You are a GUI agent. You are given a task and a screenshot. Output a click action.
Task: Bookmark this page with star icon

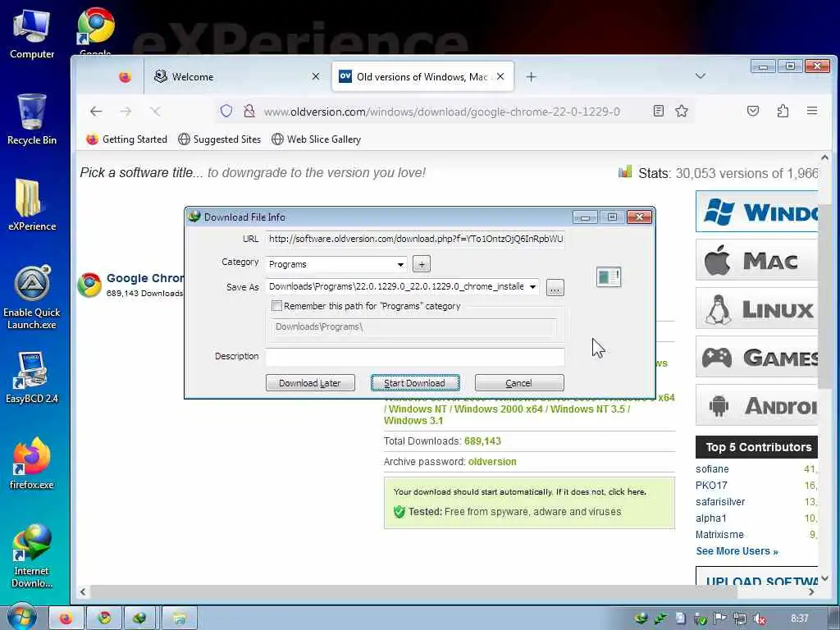tap(682, 111)
